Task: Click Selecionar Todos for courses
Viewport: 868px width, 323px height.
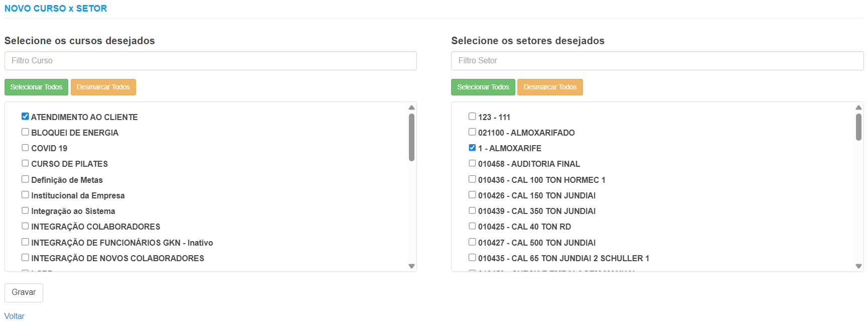Action: click(x=36, y=87)
